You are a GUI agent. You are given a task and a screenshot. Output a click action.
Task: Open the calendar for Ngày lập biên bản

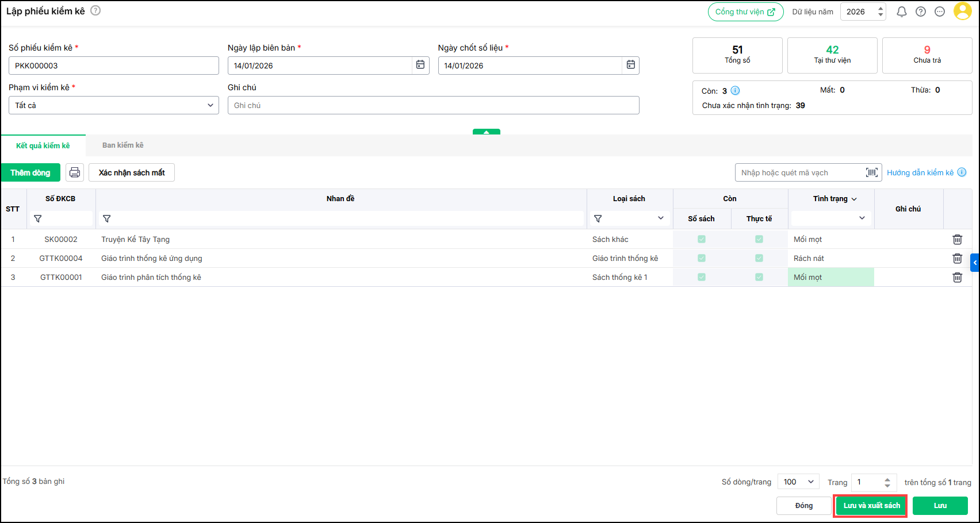[420, 65]
